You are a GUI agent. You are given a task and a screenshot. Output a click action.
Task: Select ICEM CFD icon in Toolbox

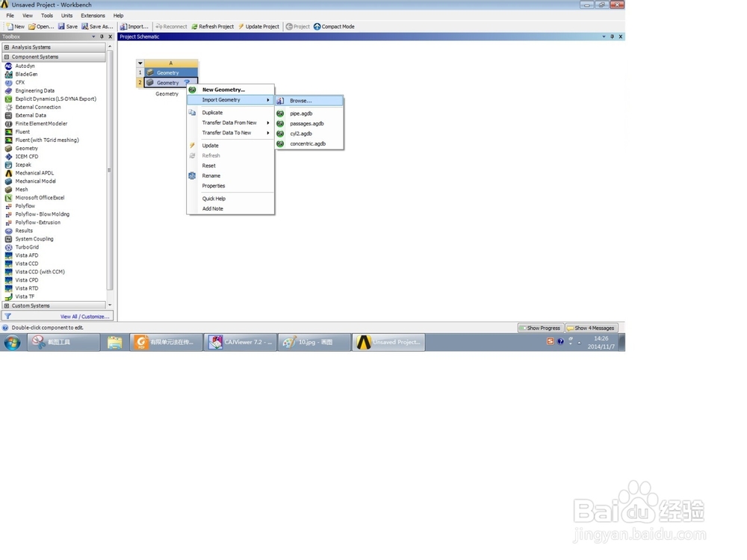pyautogui.click(x=8, y=157)
